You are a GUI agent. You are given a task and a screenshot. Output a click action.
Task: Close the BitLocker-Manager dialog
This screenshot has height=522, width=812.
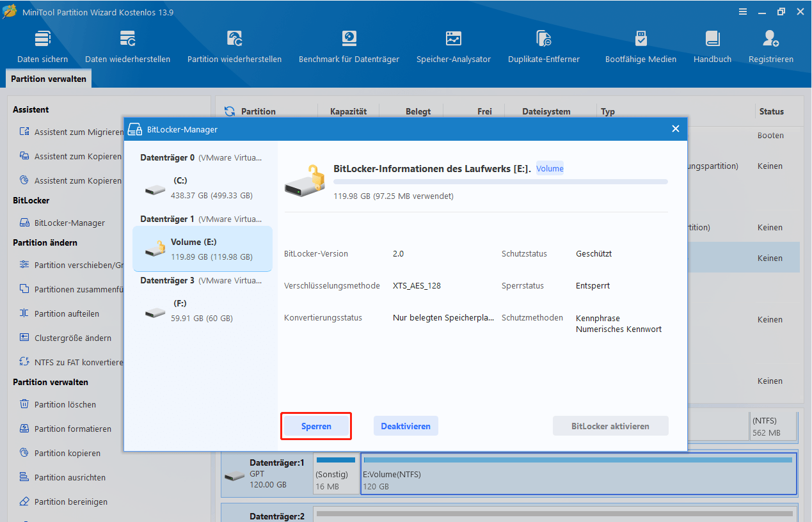[675, 129]
